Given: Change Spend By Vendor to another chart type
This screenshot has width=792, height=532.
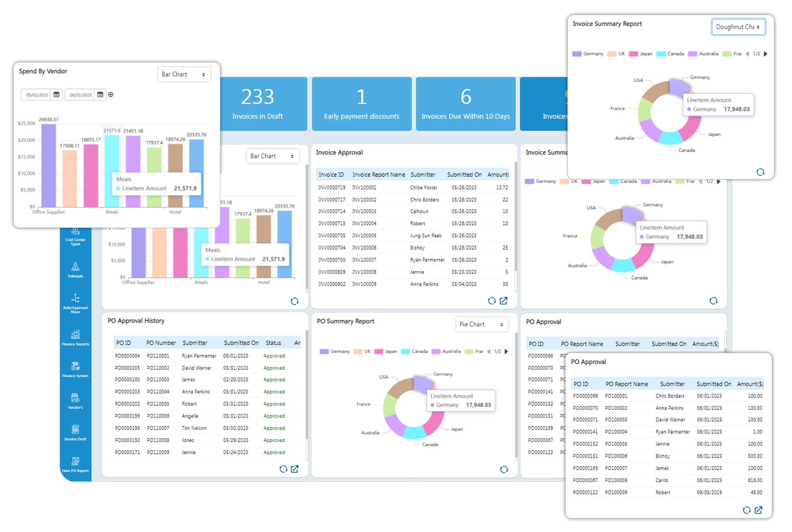Looking at the screenshot, I should [184, 74].
